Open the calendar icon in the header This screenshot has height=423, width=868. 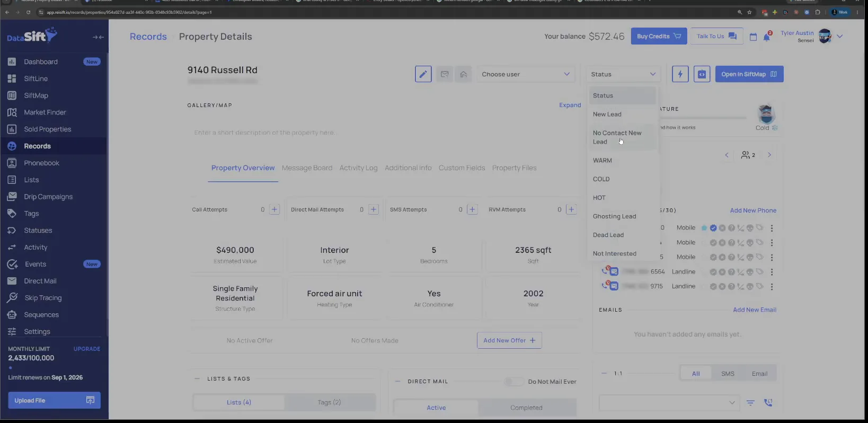(x=753, y=37)
